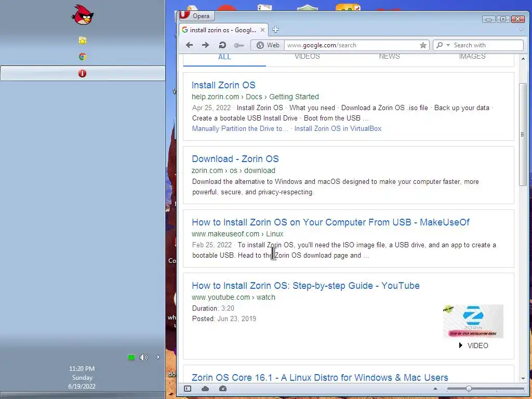This screenshot has width=532, height=399.
Task: Click the 'www.makeuseof.com › Linux' breadcrumb
Action: 237,234
